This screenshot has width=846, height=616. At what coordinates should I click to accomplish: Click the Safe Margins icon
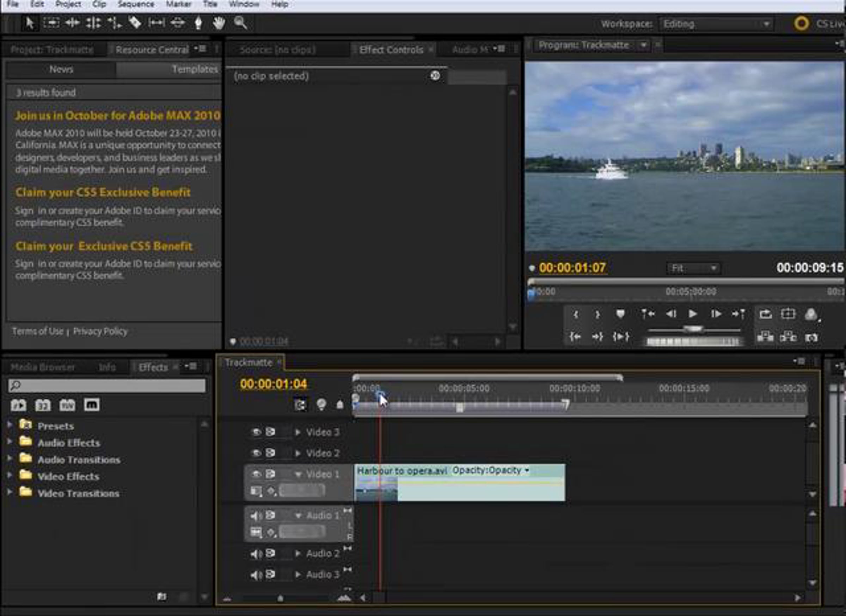[788, 314]
